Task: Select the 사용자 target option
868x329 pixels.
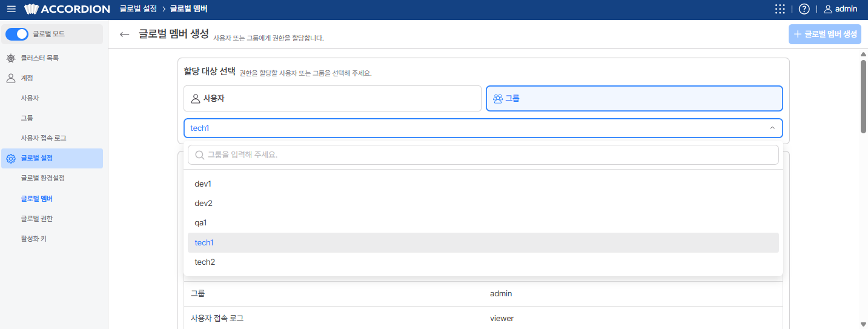Action: (x=333, y=98)
